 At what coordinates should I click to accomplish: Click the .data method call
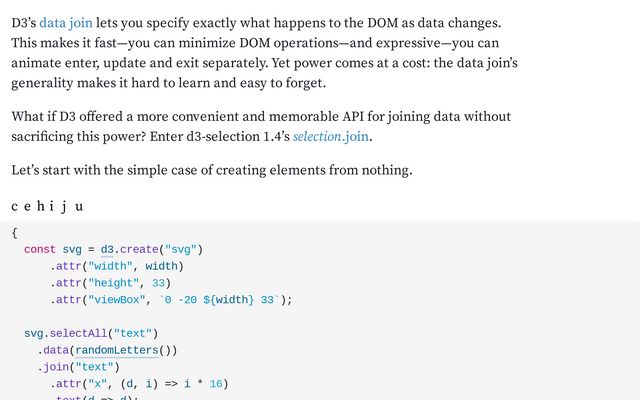click(x=55, y=350)
